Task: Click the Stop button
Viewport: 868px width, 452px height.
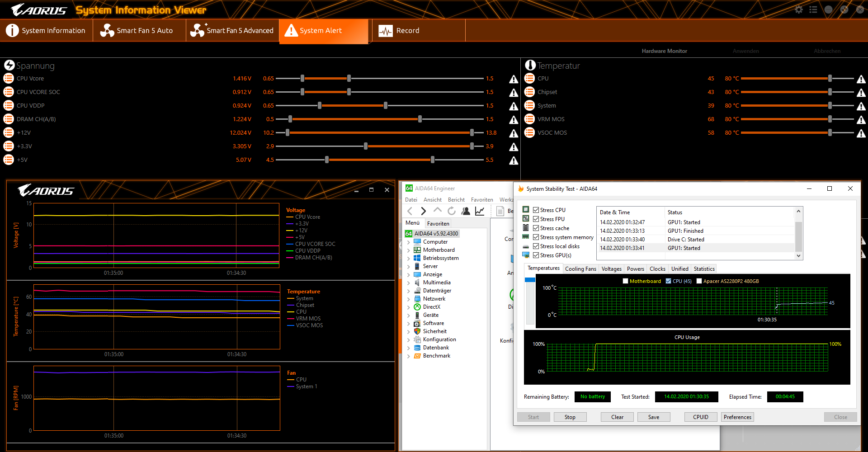Action: tap(570, 417)
